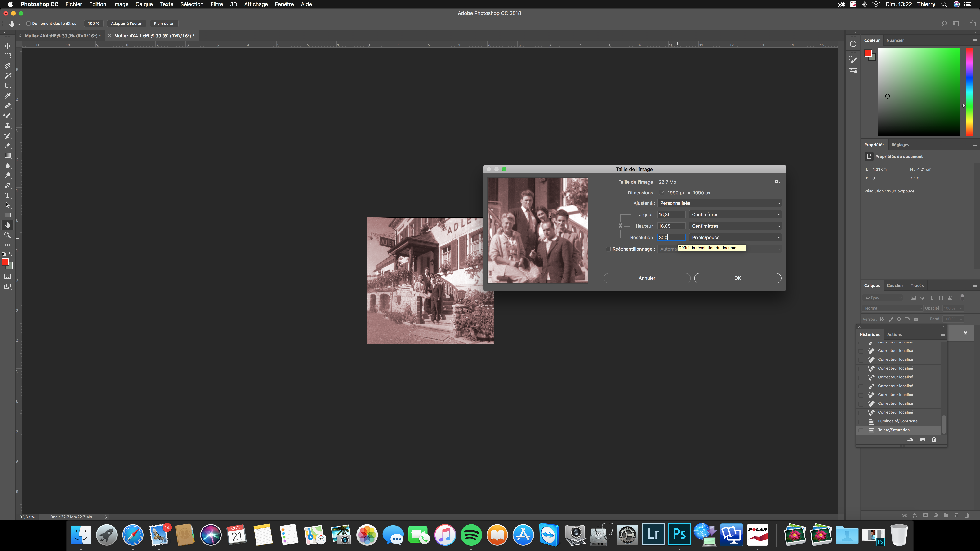980x551 pixels.
Task: Open the Filtre menu
Action: (216, 4)
